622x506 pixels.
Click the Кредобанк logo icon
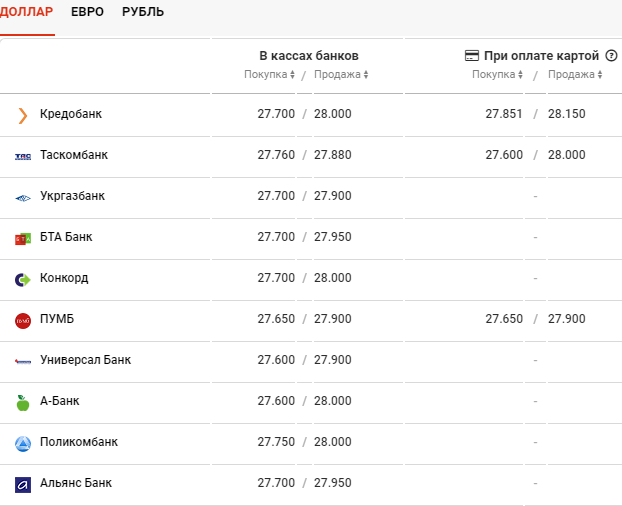coord(23,115)
